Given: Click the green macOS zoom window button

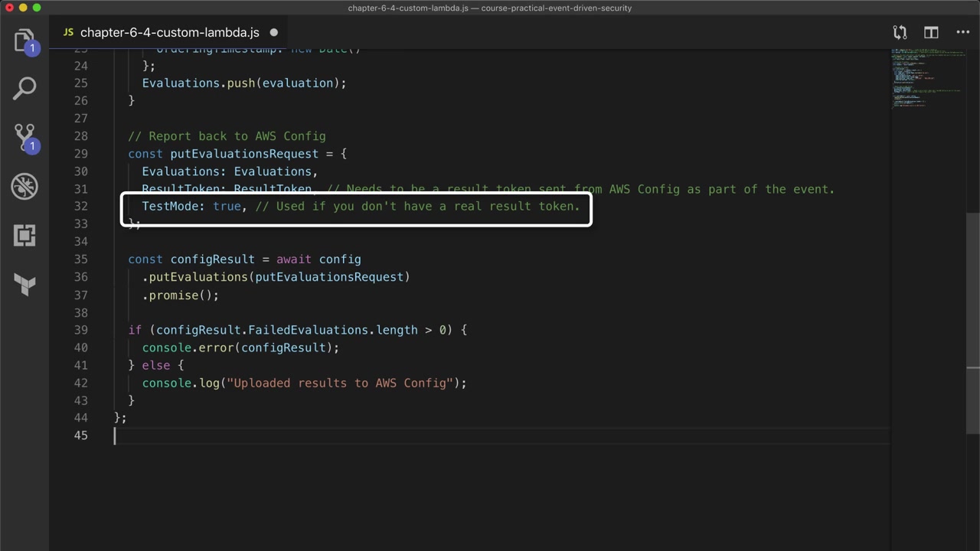Looking at the screenshot, I should click(37, 8).
